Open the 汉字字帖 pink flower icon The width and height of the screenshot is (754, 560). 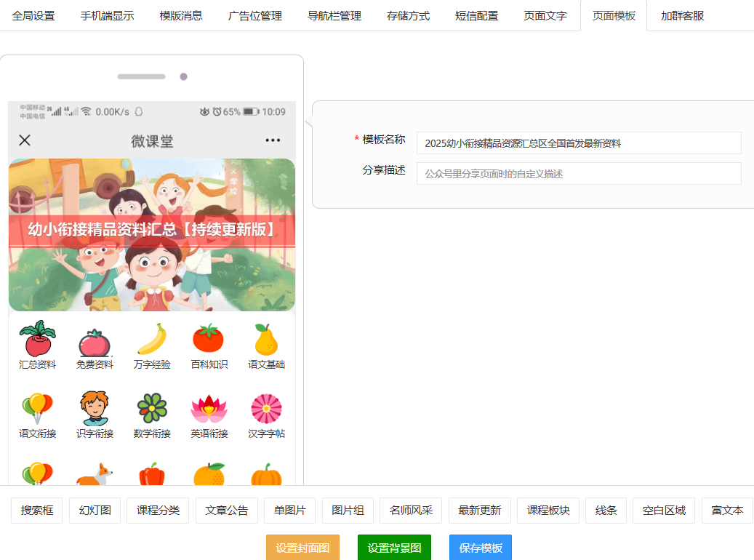point(266,408)
